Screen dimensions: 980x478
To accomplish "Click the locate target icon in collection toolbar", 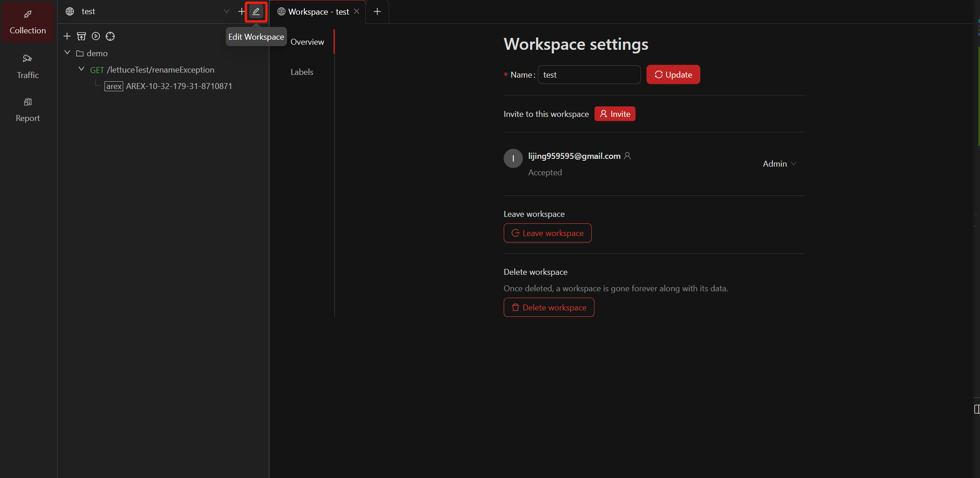I will [110, 36].
